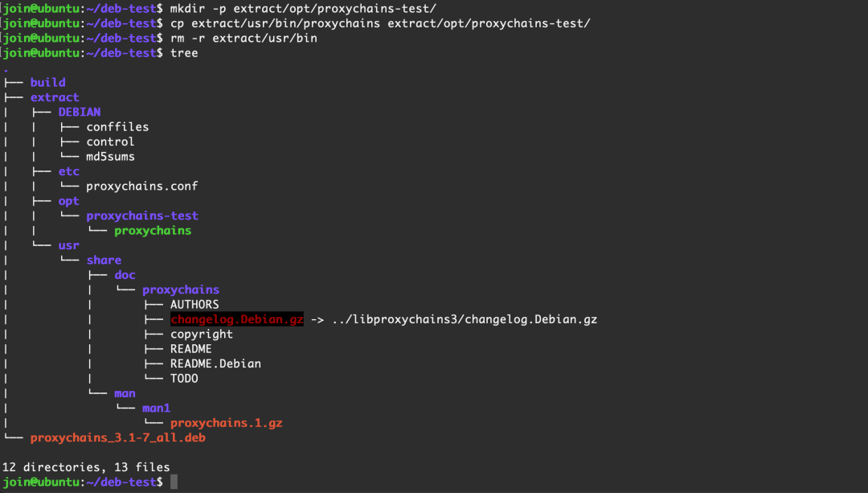Click the '12 directories, 13 files' summary line

point(86,467)
